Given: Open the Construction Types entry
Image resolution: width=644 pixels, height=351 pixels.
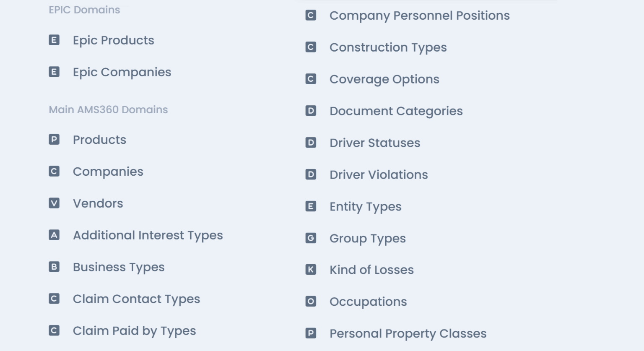Looking at the screenshot, I should pyautogui.click(x=388, y=47).
